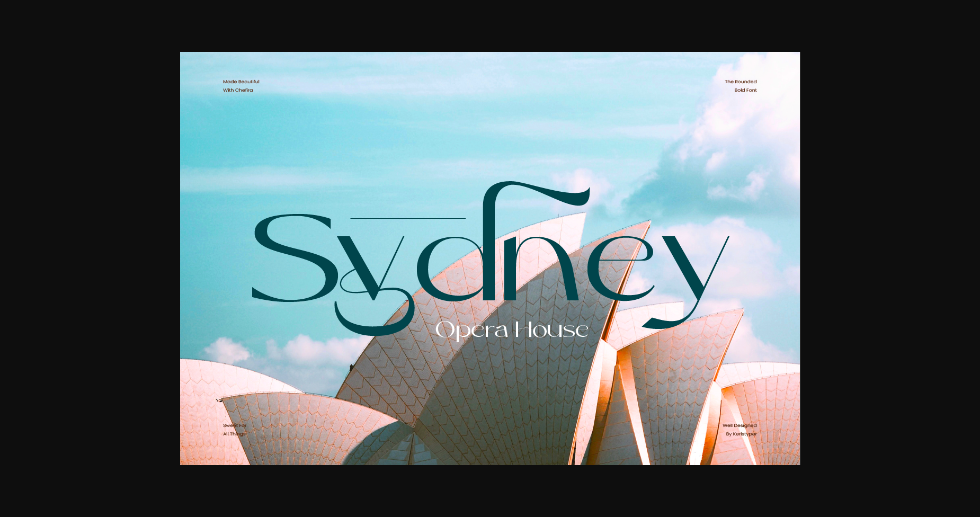
Task: Click the Sydney Opera House poster image
Action: (x=490, y=258)
